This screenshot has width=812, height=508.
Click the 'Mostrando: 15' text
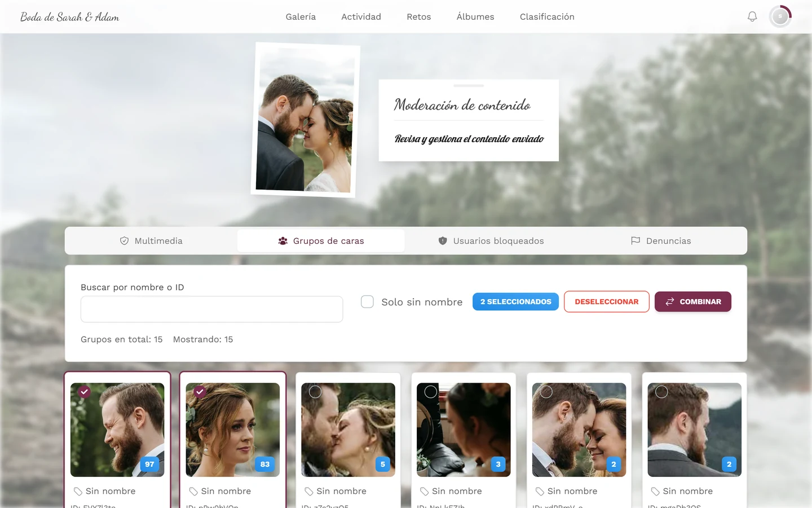pyautogui.click(x=203, y=339)
